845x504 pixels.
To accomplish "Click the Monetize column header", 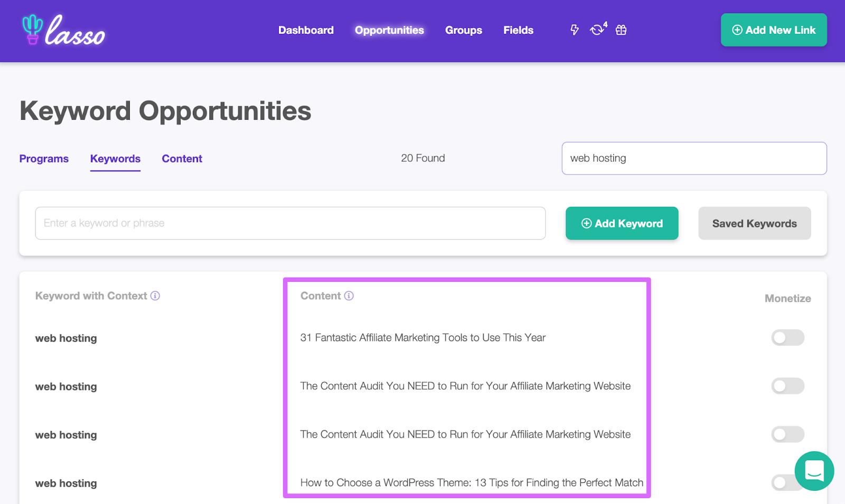I will [x=787, y=299].
